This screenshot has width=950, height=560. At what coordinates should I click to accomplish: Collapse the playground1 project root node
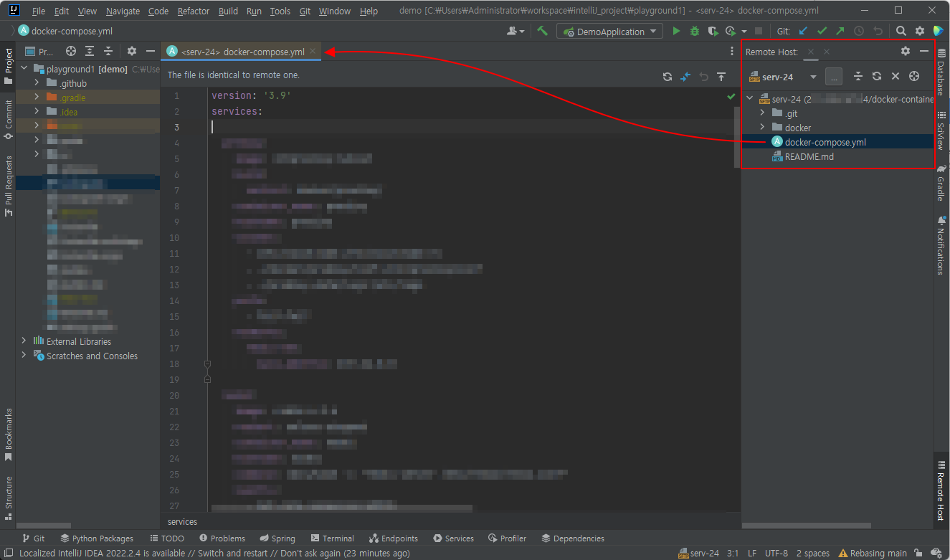point(24,69)
